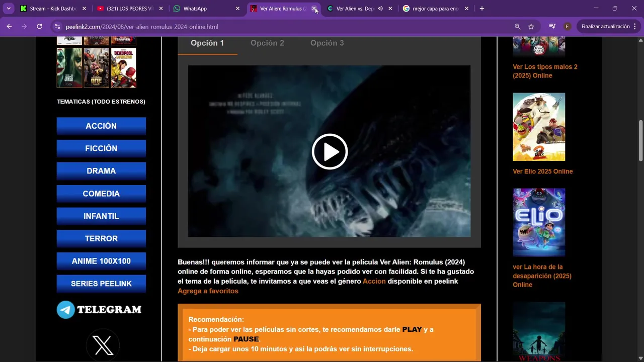Open the COMEDIA category
This screenshot has width=644, height=362.
(101, 194)
